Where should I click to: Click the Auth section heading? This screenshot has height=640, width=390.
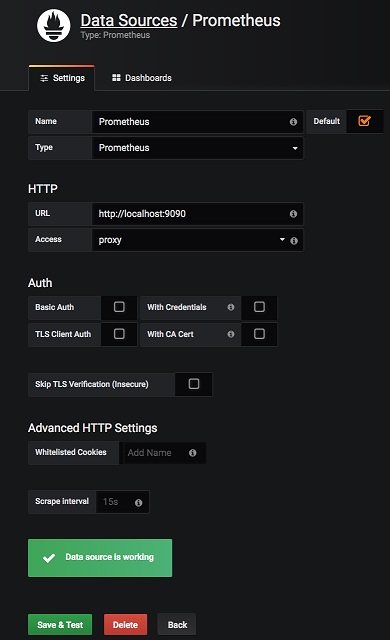pos(40,283)
